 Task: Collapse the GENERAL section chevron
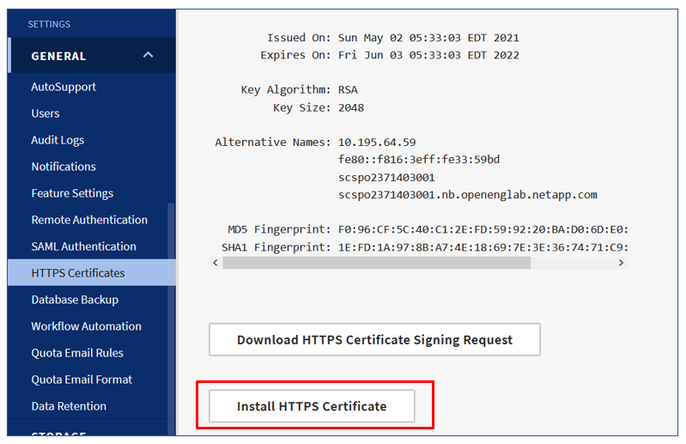point(148,55)
